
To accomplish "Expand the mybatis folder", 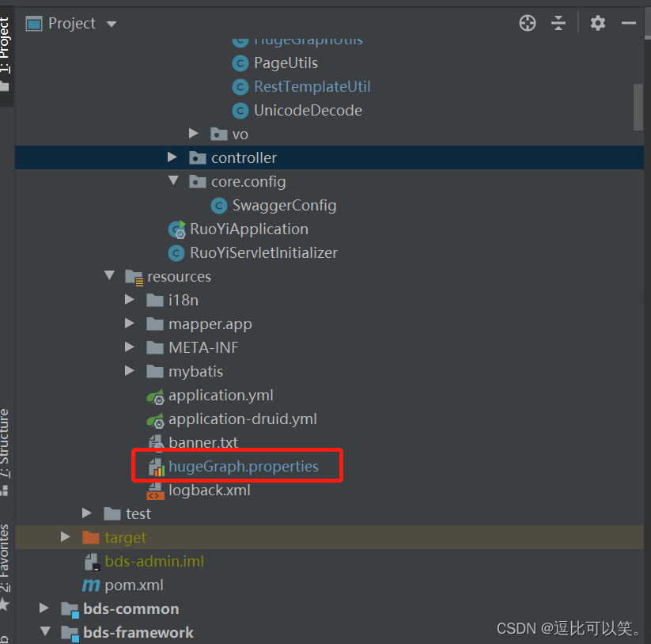I will (130, 370).
